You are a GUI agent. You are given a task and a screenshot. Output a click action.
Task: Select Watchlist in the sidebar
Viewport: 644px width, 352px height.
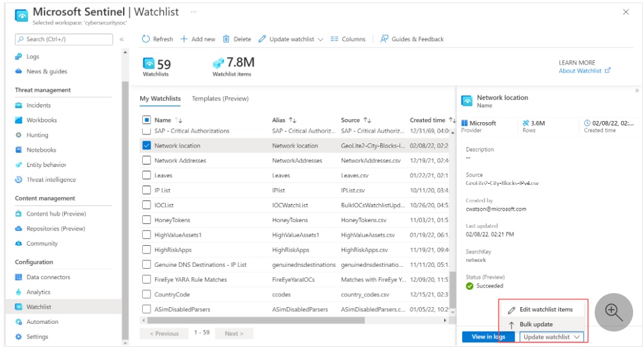point(38,307)
